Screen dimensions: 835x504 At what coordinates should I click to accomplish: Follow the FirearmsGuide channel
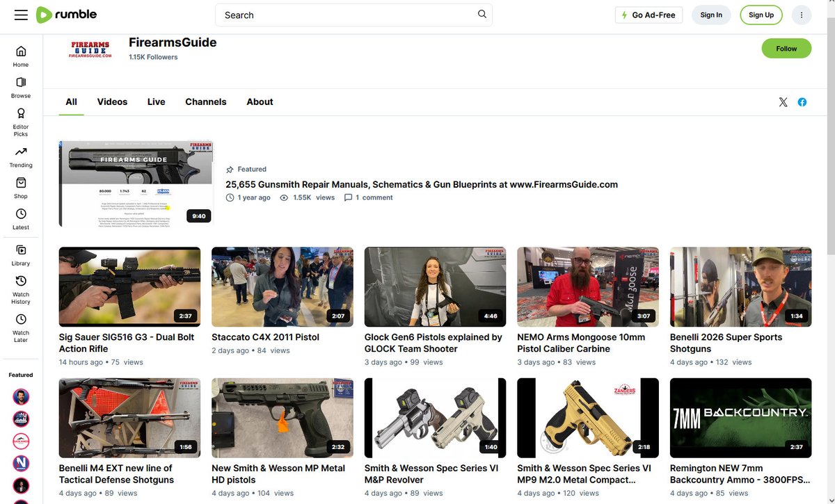(x=786, y=49)
